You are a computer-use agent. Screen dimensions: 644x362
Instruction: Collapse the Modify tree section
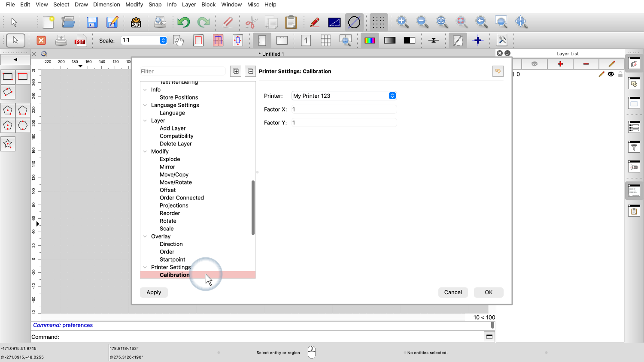point(145,151)
